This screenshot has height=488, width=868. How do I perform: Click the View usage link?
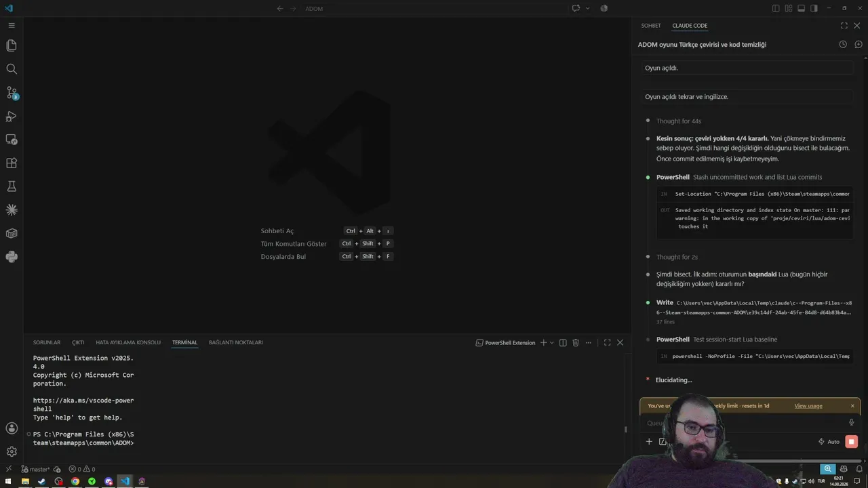pyautogui.click(x=808, y=406)
